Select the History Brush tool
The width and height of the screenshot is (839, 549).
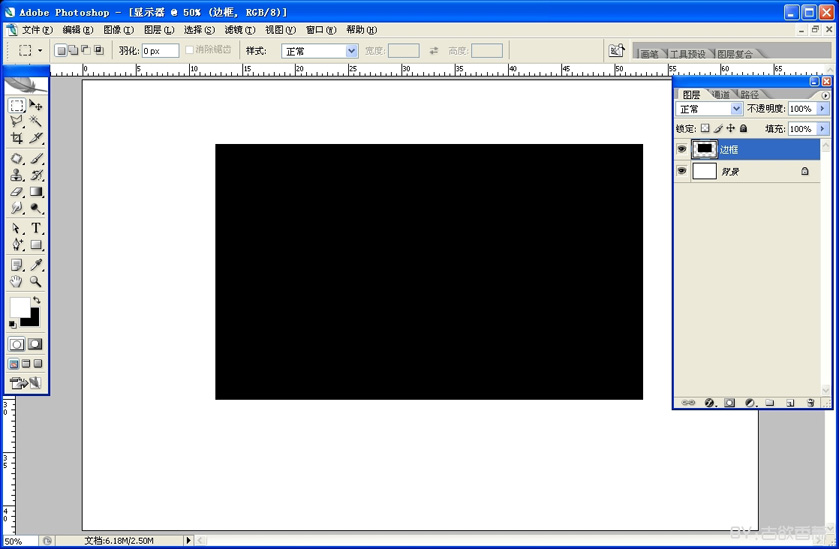pos(36,175)
